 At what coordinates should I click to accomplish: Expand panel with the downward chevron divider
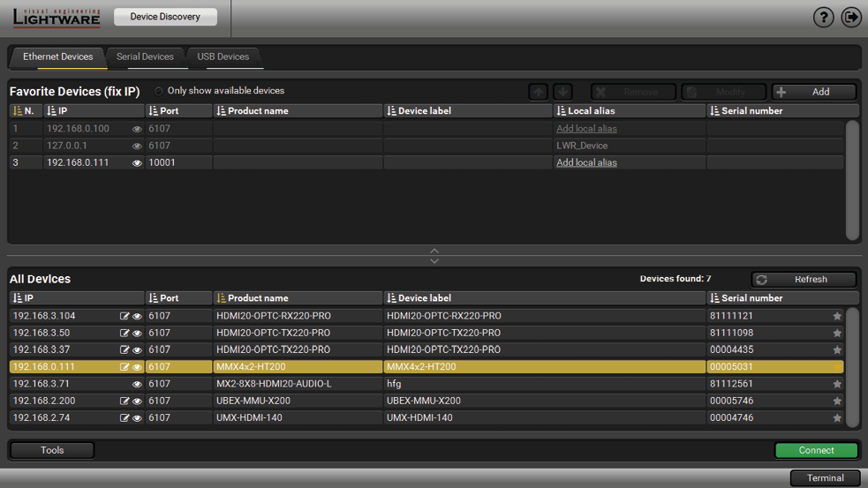click(x=434, y=260)
